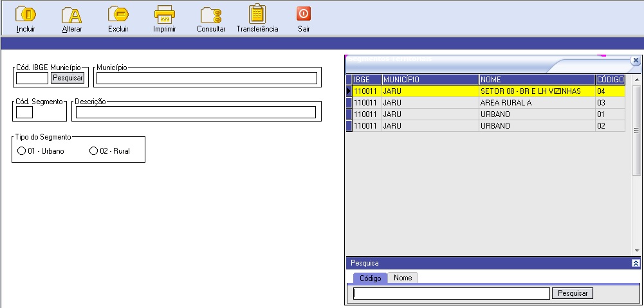Click the Descrição text field
Image resolution: width=644 pixels, height=308 pixels.
pyautogui.click(x=196, y=113)
